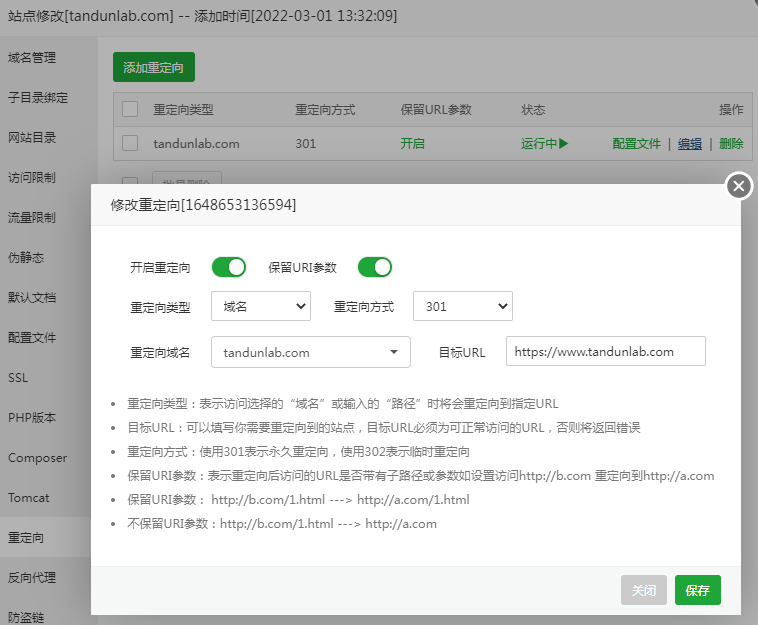Click the 添加重定向 button
The image size is (758, 625).
[x=154, y=67]
